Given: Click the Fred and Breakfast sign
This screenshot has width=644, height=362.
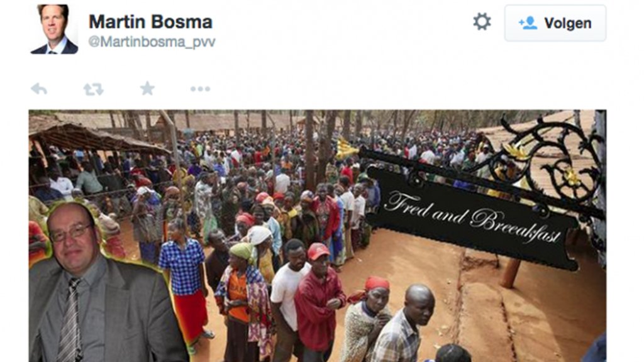Looking at the screenshot, I should [472, 218].
